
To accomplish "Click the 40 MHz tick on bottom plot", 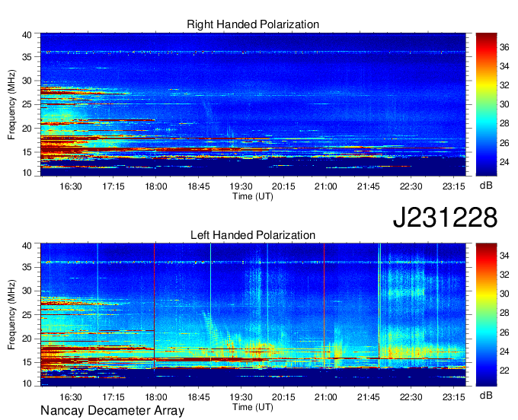I will [x=27, y=246].
